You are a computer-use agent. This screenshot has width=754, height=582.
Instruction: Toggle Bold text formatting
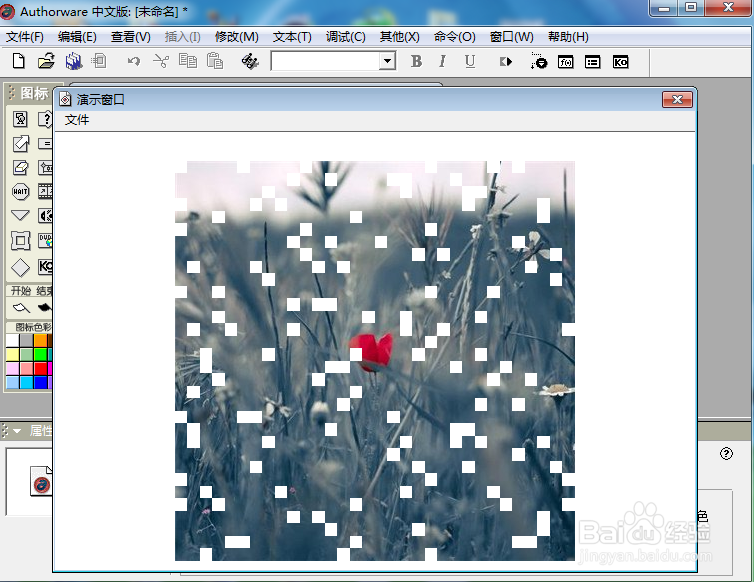point(416,62)
